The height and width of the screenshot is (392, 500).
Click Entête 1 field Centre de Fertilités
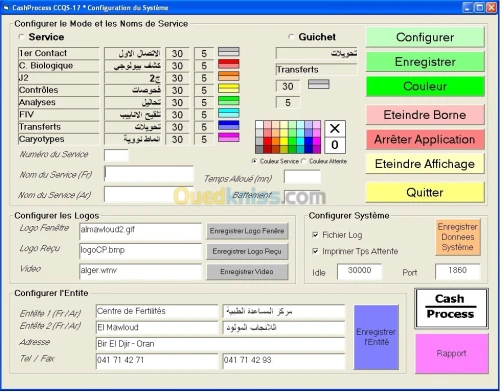(157, 312)
